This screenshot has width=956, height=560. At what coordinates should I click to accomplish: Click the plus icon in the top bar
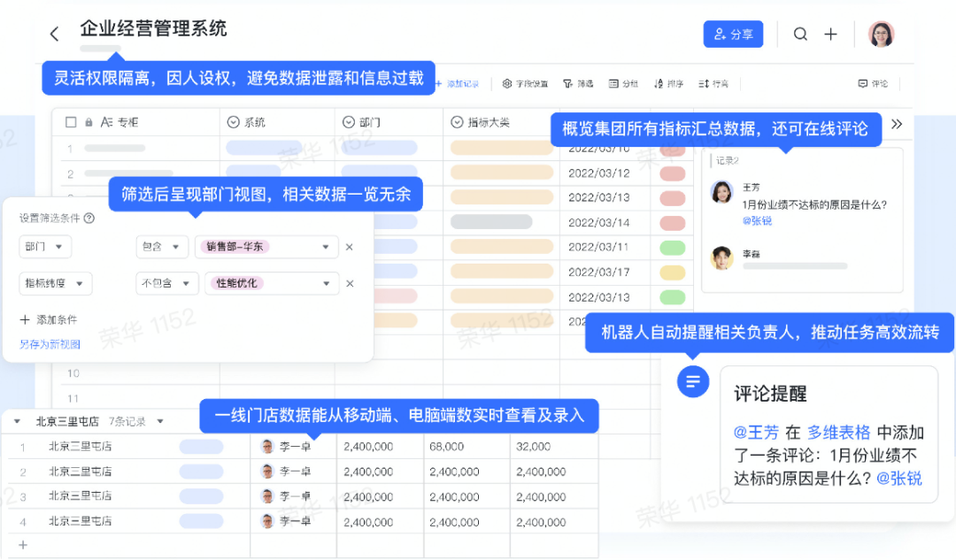pos(830,35)
